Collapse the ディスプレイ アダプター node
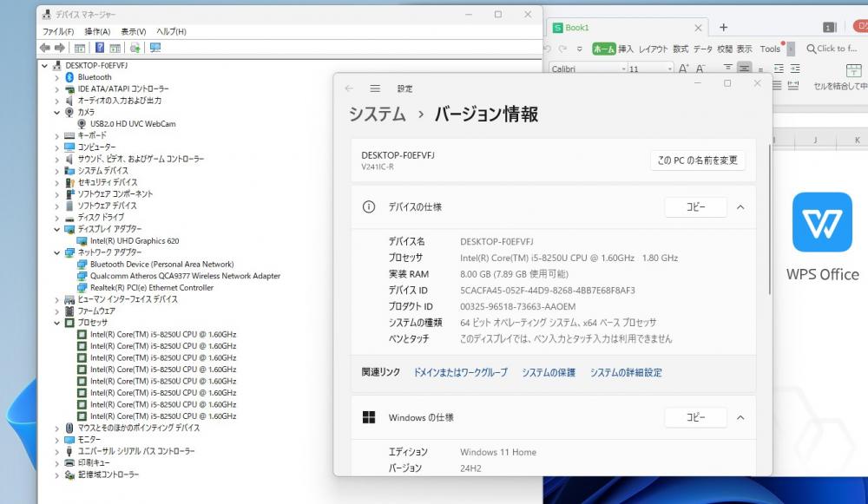Viewport: 868px width, 504px height. 57,229
